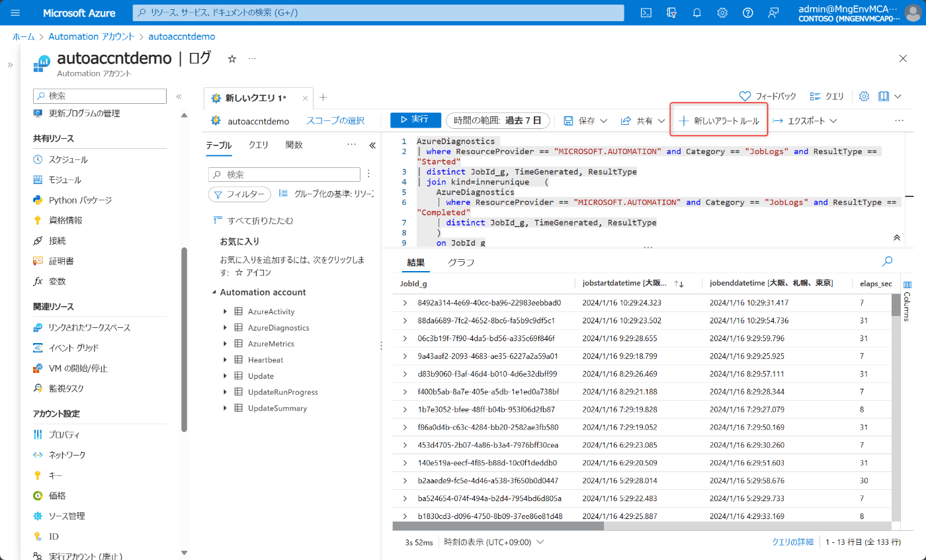Create 新しいアラート ルール

point(719,121)
